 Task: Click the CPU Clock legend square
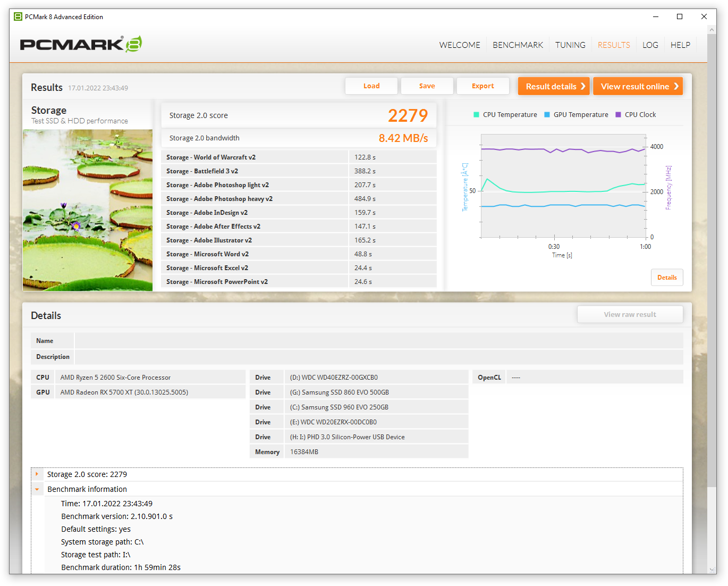(618, 114)
